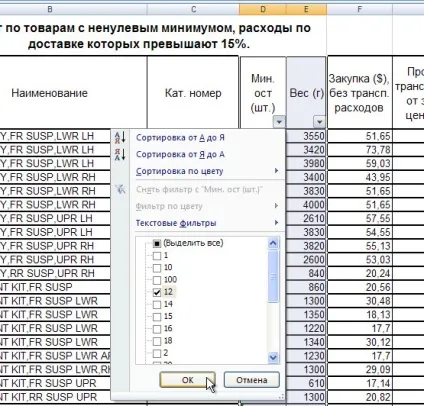Uncheck the value 12 checkbox
424x406 pixels.
(157, 292)
